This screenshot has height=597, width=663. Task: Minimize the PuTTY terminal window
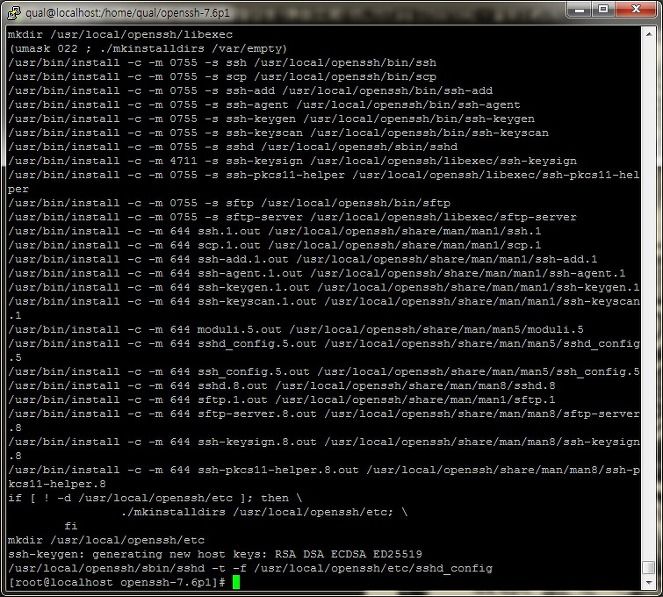pyautogui.click(x=579, y=9)
